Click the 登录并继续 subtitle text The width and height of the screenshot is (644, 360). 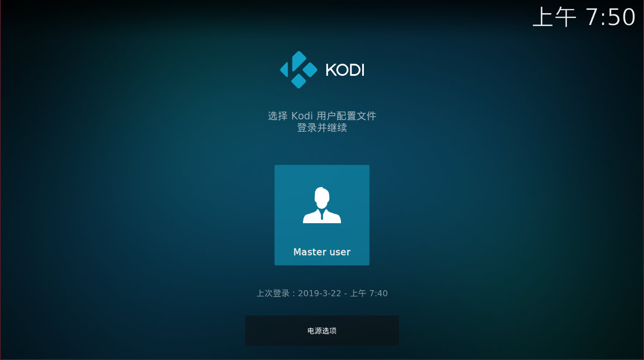tap(322, 127)
